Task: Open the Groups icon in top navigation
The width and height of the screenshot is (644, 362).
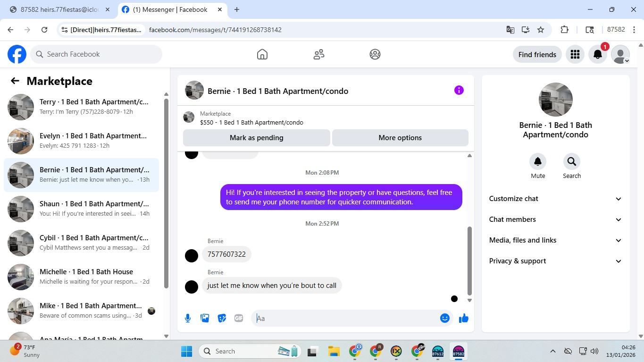Action: coord(375,54)
